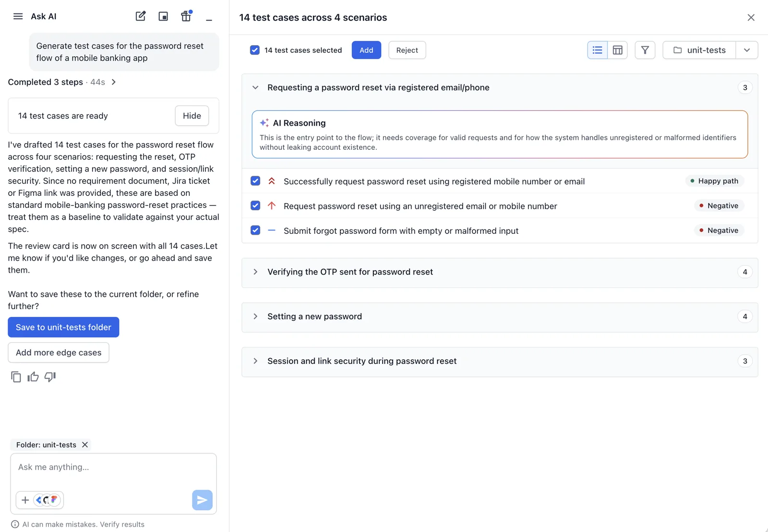Collapse the Requesting a password reset scenario
The width and height of the screenshot is (768, 532).
pos(255,87)
